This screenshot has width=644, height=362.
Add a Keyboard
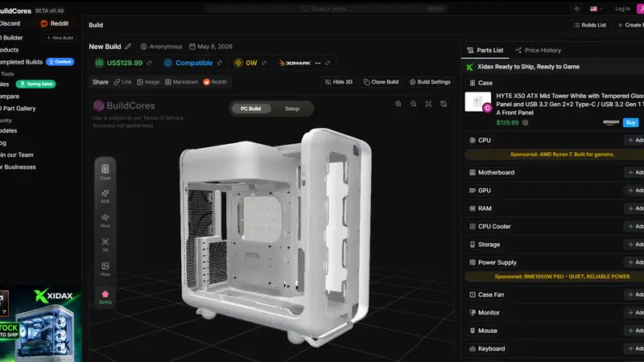pyautogui.click(x=635, y=349)
